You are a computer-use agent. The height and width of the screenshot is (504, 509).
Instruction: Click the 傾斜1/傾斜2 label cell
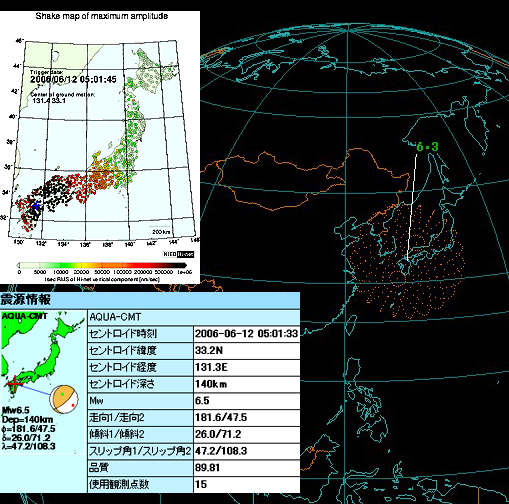[140, 434]
